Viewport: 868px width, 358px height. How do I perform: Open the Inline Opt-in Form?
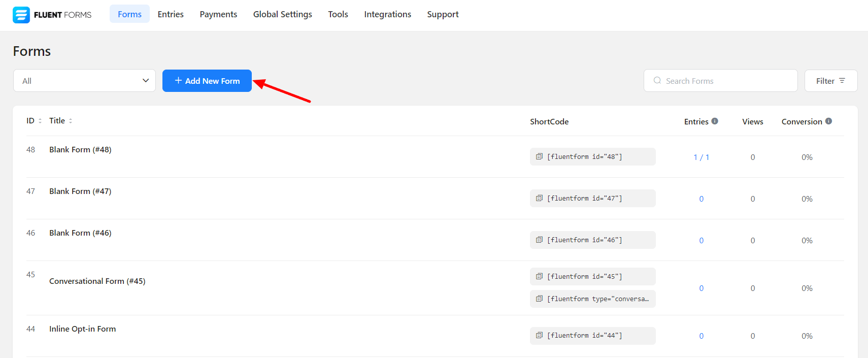[x=82, y=329]
